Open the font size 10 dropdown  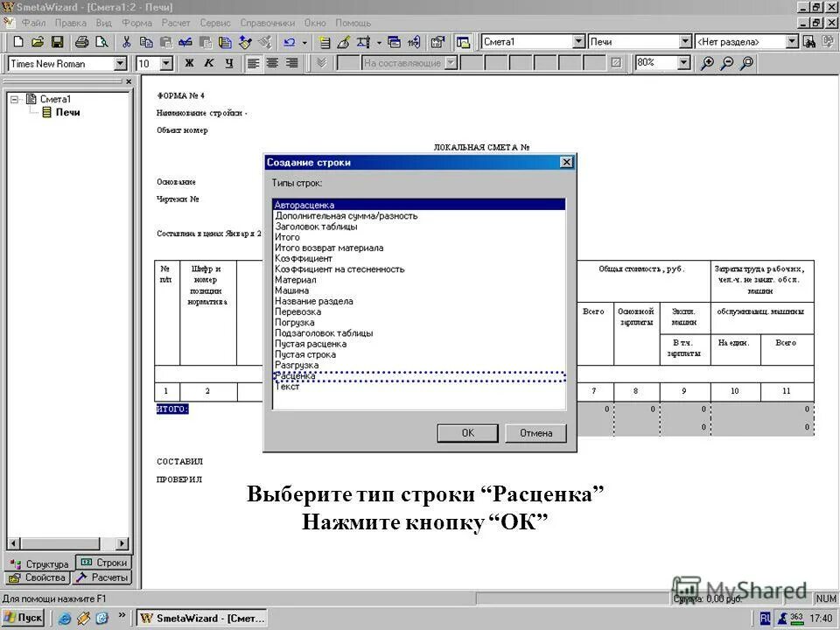coord(166,64)
